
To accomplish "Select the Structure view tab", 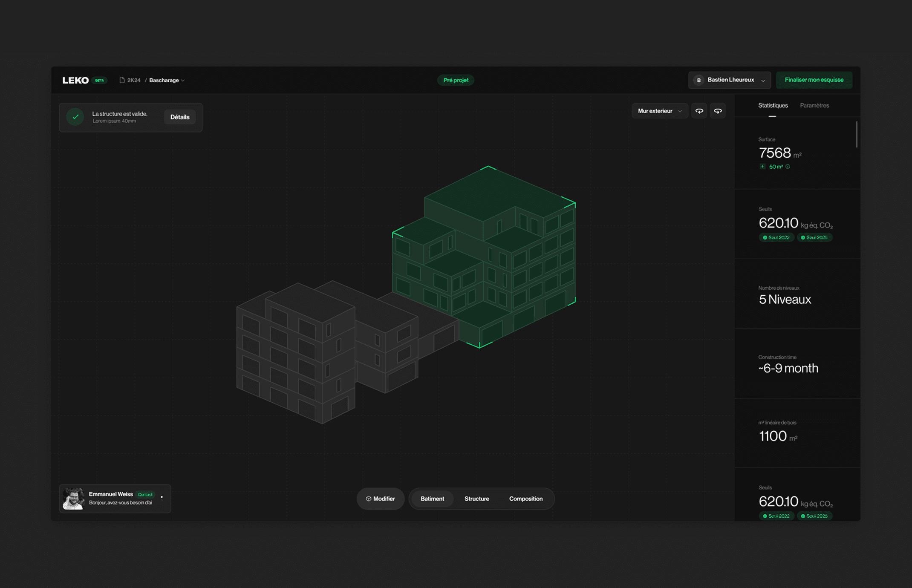I will point(476,499).
